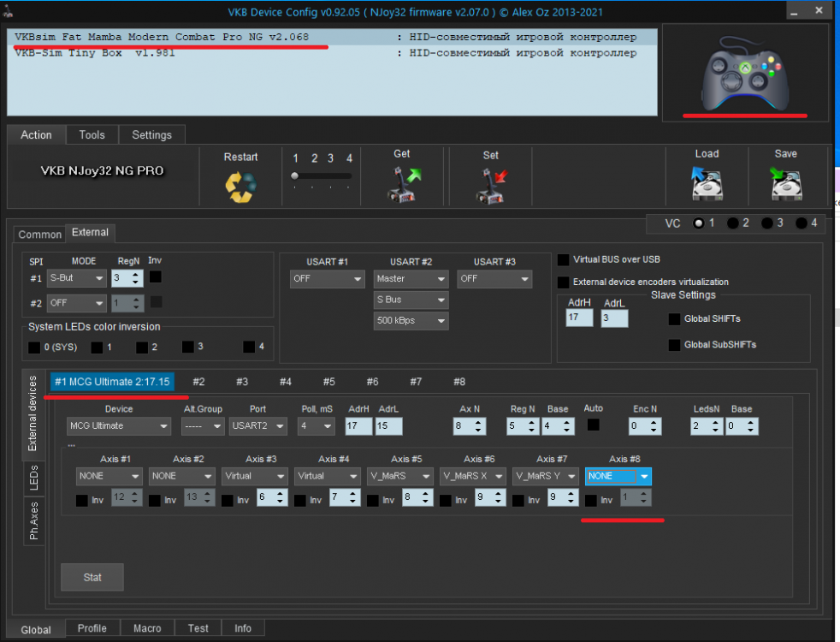Click the Save disk icon
This screenshot has width=840, height=642.
(x=785, y=183)
